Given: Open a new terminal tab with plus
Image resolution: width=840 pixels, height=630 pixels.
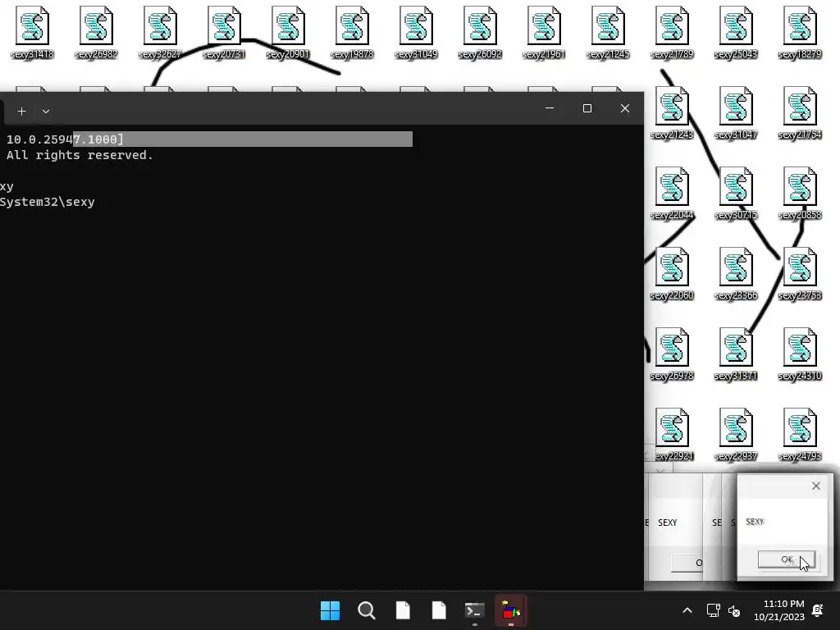Looking at the screenshot, I should (21, 111).
